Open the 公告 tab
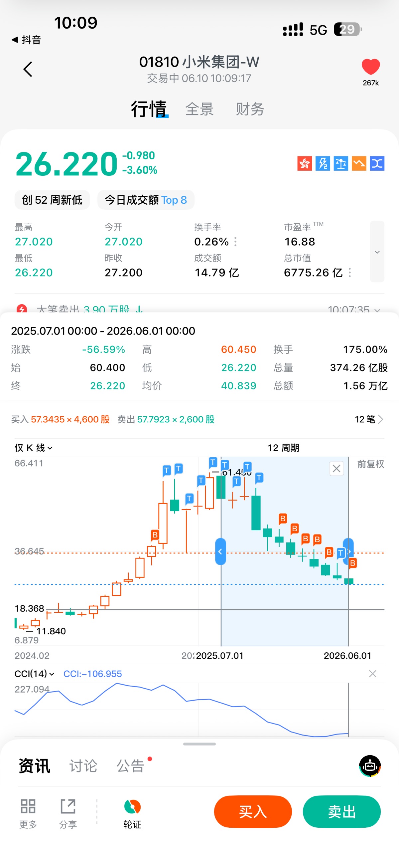Viewport: 399px width, 868px height. point(130,765)
